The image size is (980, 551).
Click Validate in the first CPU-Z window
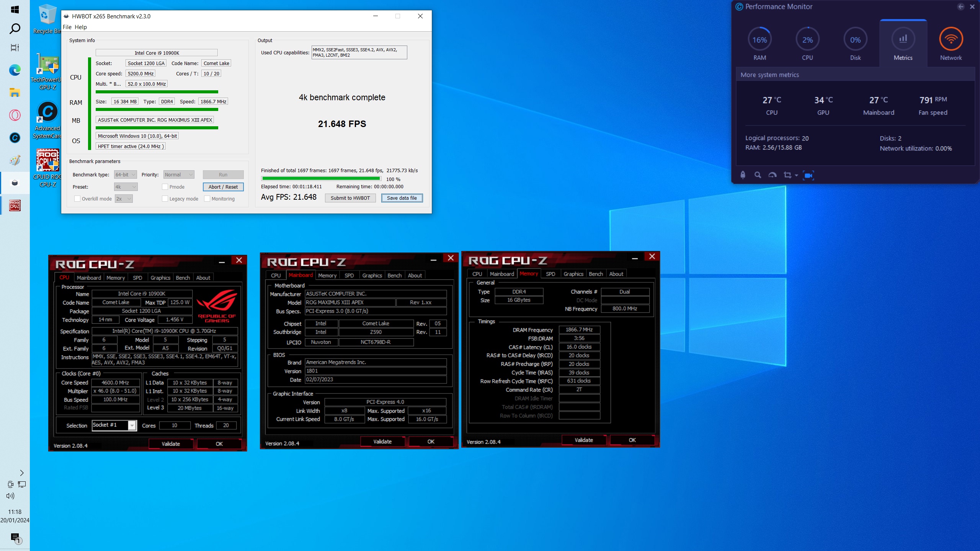click(x=171, y=443)
